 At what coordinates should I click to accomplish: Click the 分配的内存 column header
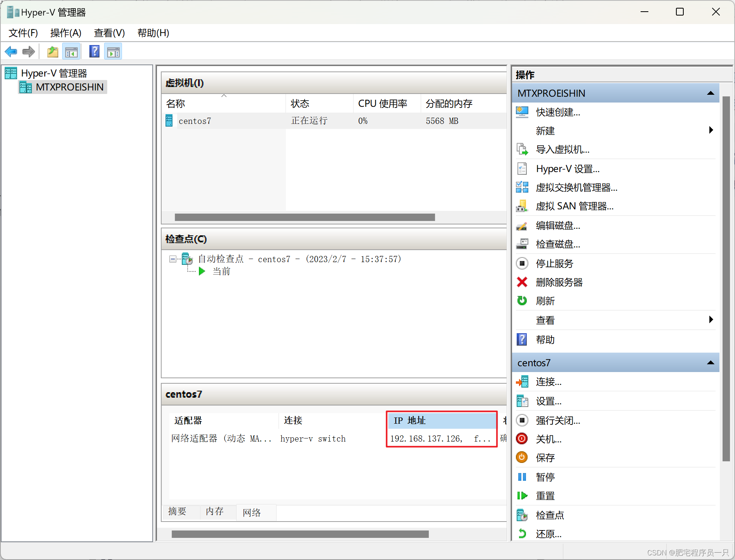[463, 103]
